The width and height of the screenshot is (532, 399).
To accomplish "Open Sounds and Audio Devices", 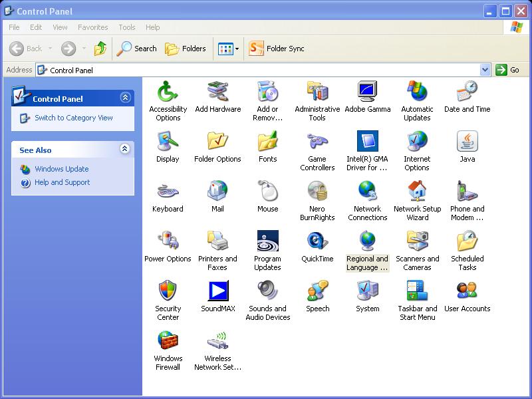I will [268, 301].
